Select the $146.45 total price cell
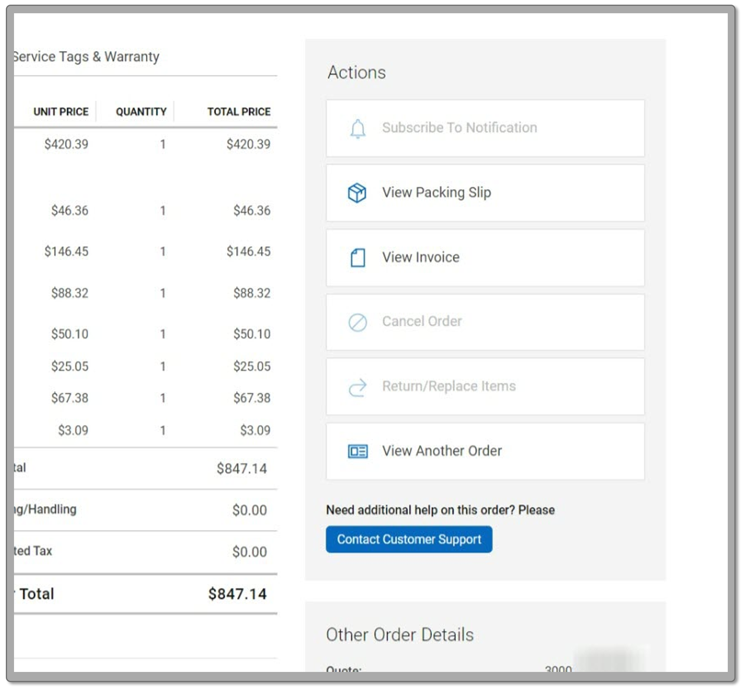The height and width of the screenshot is (700, 741). coord(249,251)
